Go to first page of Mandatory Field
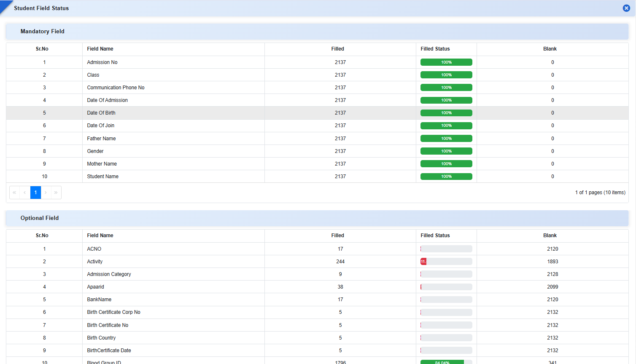The height and width of the screenshot is (364, 636). (x=14, y=193)
